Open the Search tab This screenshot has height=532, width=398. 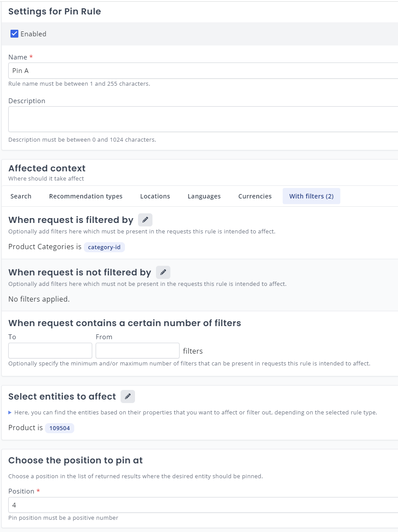21,196
